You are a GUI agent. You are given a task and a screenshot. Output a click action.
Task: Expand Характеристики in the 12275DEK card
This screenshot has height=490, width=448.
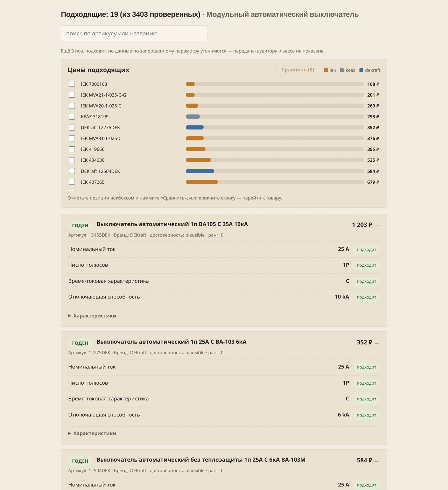point(92,433)
